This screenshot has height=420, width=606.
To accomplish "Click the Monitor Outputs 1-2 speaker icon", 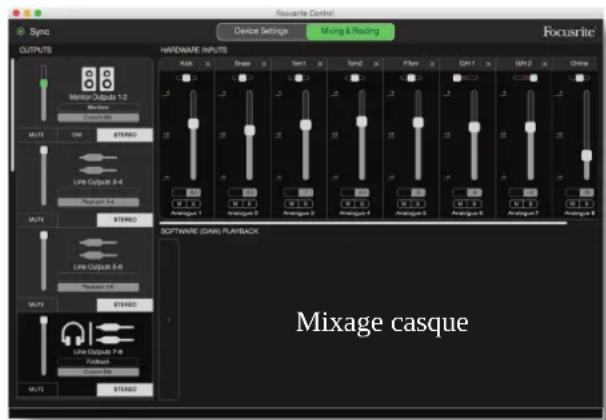I will 98,79.
